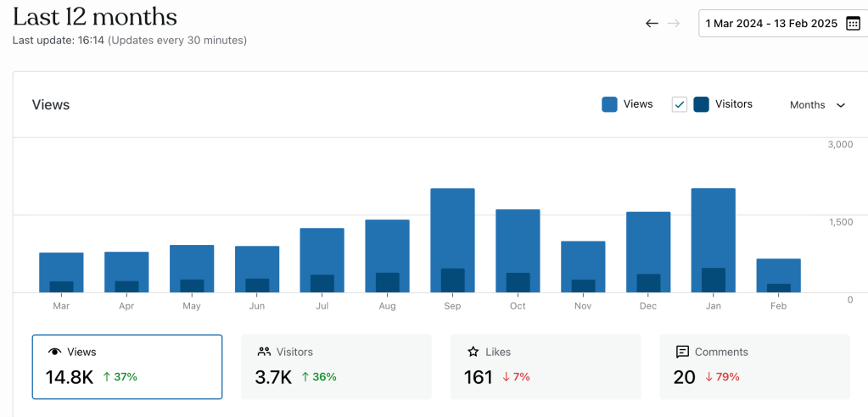Click the people icon on Visitors card
Viewport: 868px width, 417px height.
264,352
